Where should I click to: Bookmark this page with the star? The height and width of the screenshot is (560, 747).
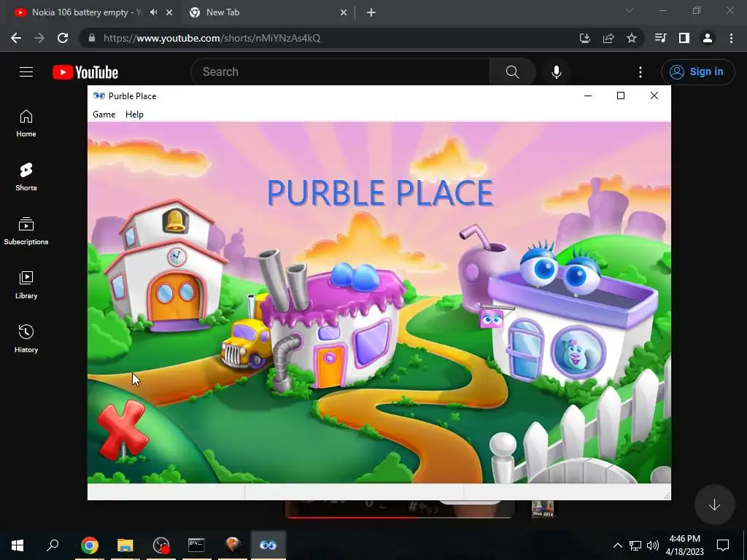pyautogui.click(x=632, y=38)
